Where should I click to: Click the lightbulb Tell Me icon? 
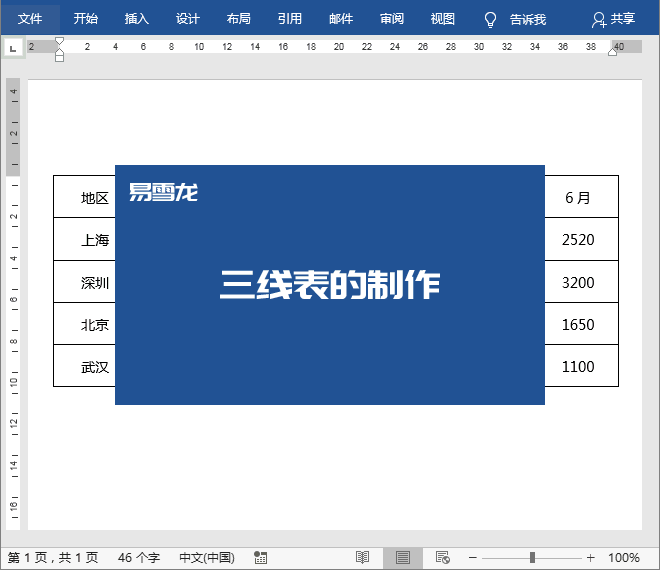[490, 19]
